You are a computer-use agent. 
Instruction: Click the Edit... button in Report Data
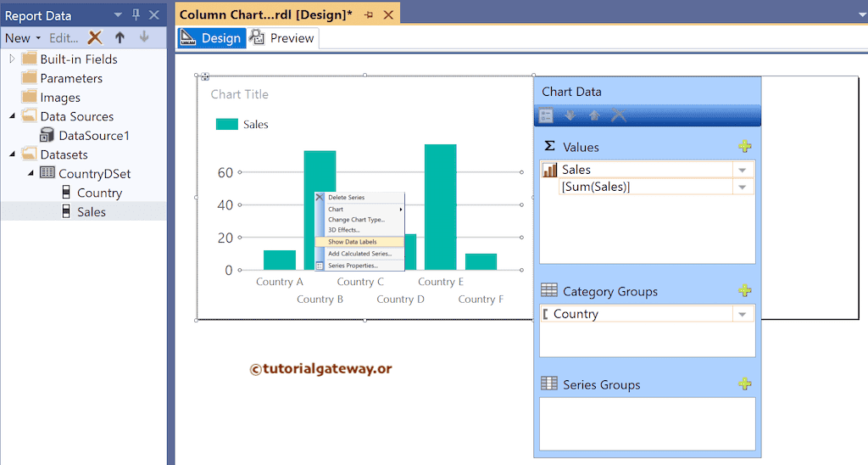64,38
